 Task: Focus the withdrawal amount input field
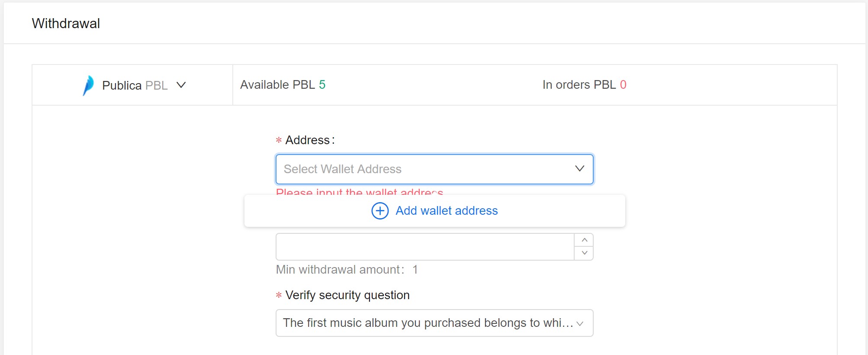[x=425, y=247]
